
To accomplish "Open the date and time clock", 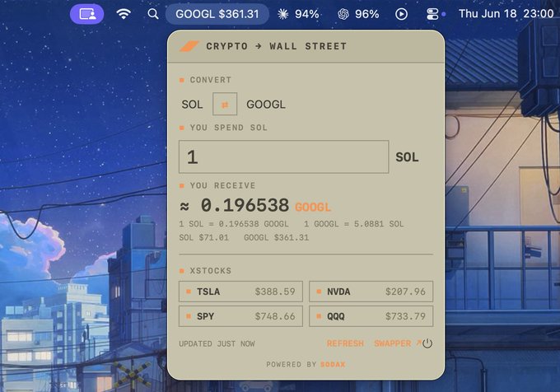I will click(506, 13).
